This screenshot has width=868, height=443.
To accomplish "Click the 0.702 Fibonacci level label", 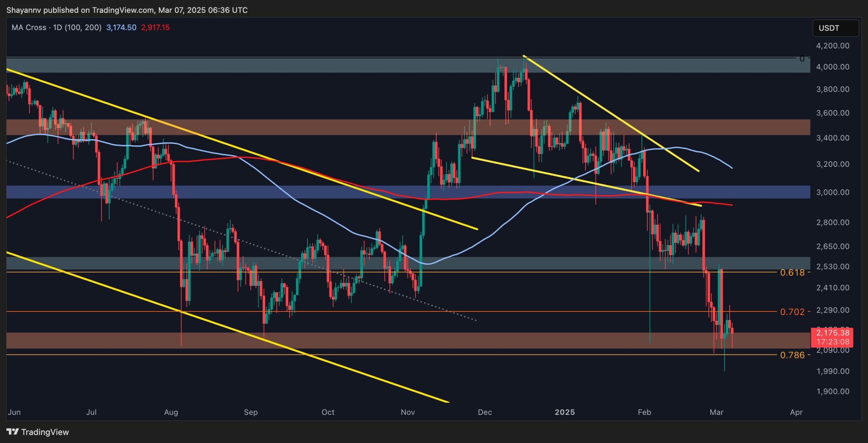I will (792, 312).
